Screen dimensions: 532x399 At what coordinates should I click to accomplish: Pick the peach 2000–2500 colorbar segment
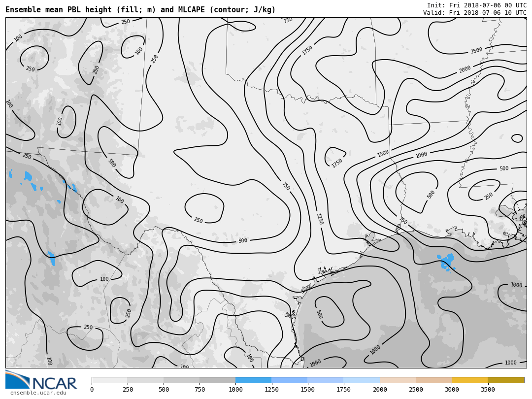[398, 380]
